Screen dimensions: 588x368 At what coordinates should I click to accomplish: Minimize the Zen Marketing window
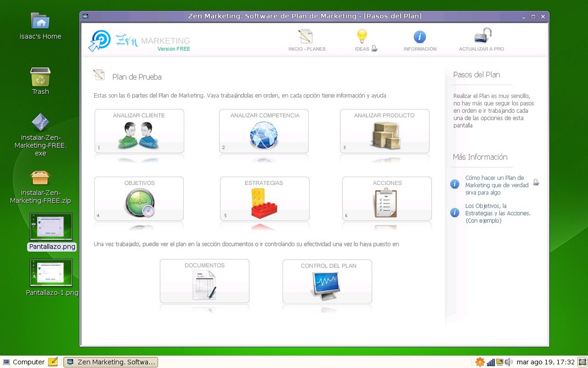click(x=524, y=16)
